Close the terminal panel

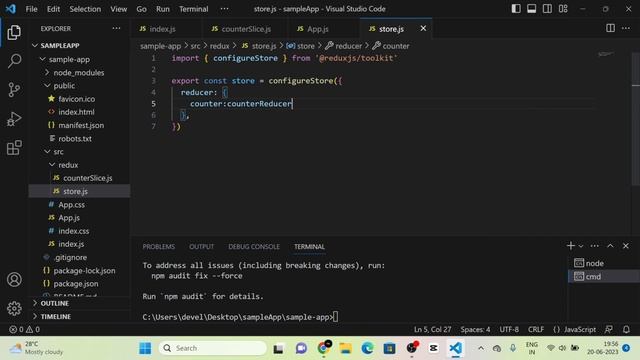click(x=626, y=246)
